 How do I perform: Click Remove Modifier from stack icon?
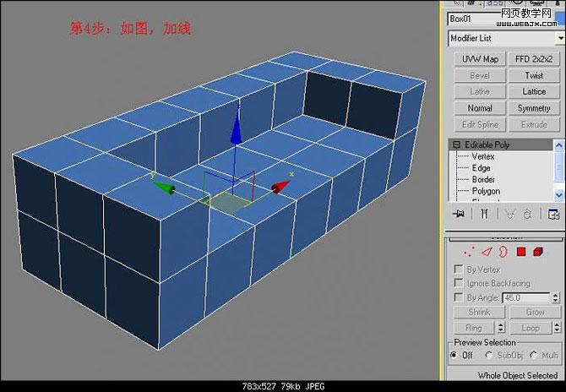click(x=527, y=214)
